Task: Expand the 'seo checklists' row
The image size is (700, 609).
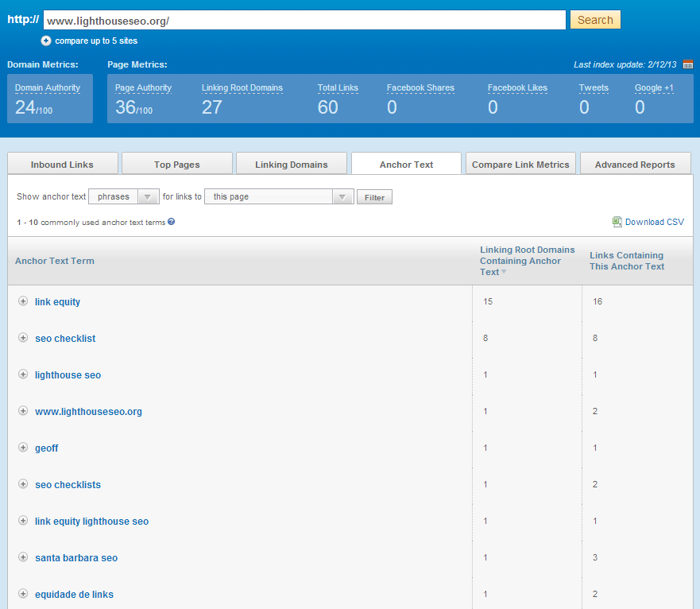Action: tap(23, 484)
